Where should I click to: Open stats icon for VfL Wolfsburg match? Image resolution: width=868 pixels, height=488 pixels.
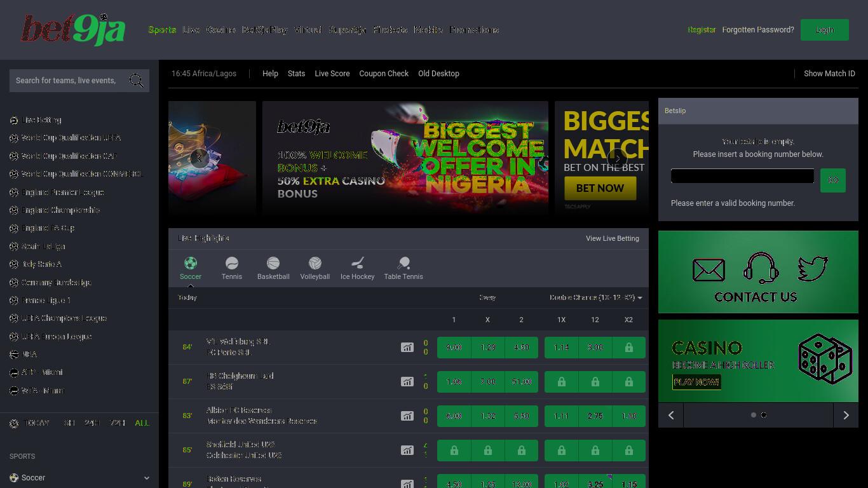(x=407, y=348)
